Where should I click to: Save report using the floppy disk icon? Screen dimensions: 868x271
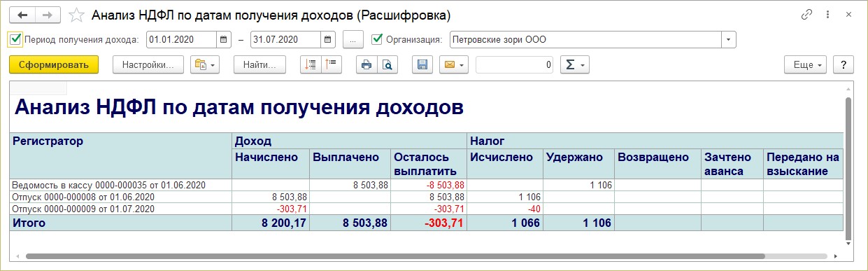click(422, 64)
